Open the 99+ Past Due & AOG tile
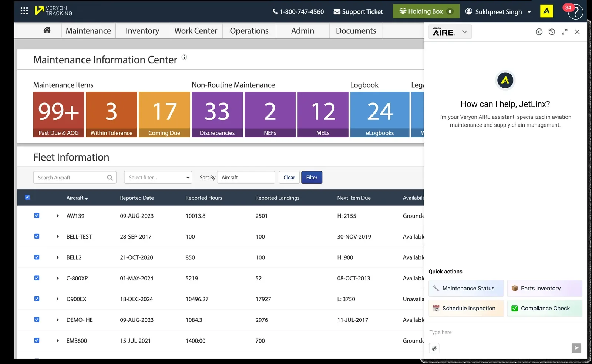This screenshot has height=364, width=592. (59, 114)
